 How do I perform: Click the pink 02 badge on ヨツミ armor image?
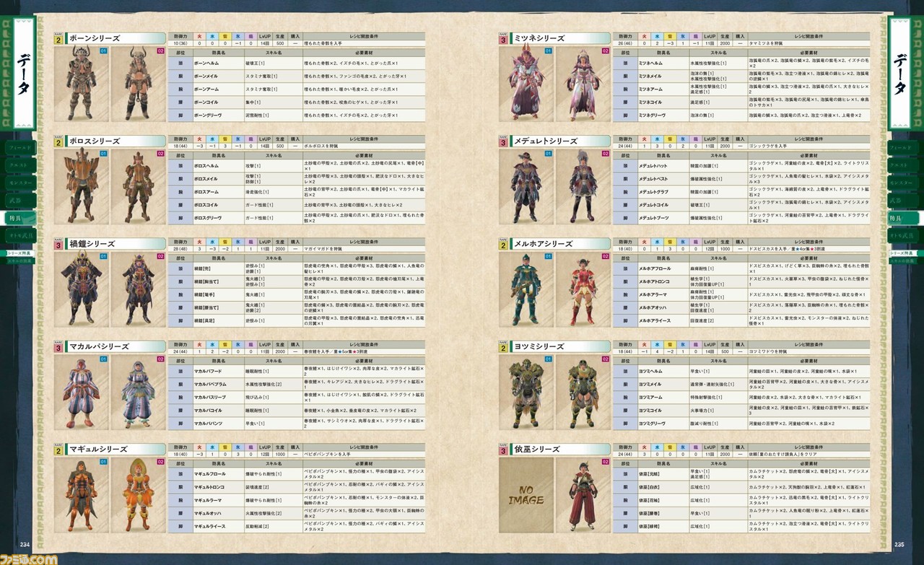pos(606,359)
